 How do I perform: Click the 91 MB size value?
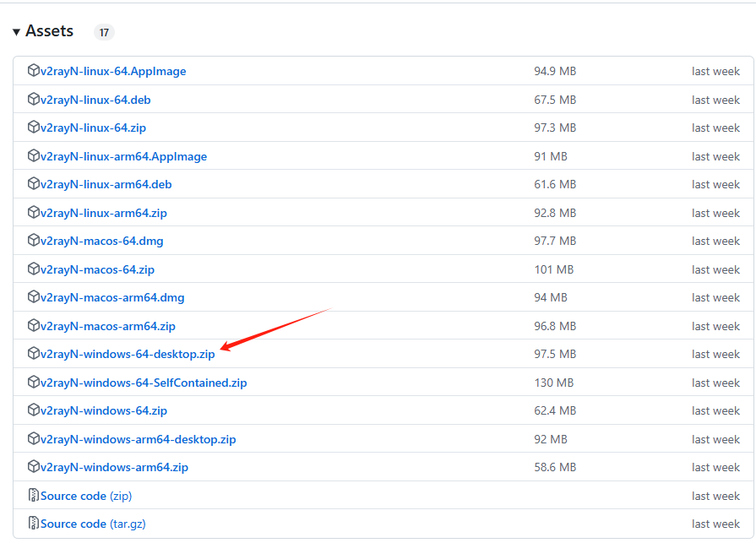coord(551,156)
